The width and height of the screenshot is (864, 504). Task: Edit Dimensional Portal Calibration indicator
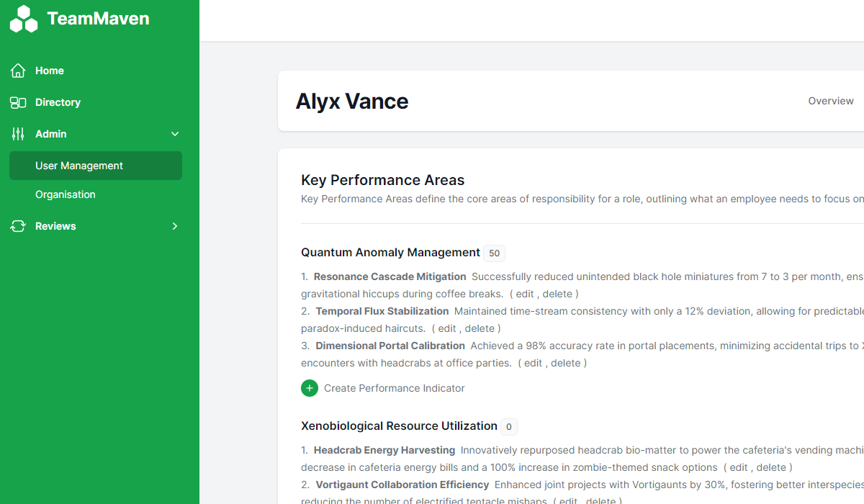(x=534, y=363)
